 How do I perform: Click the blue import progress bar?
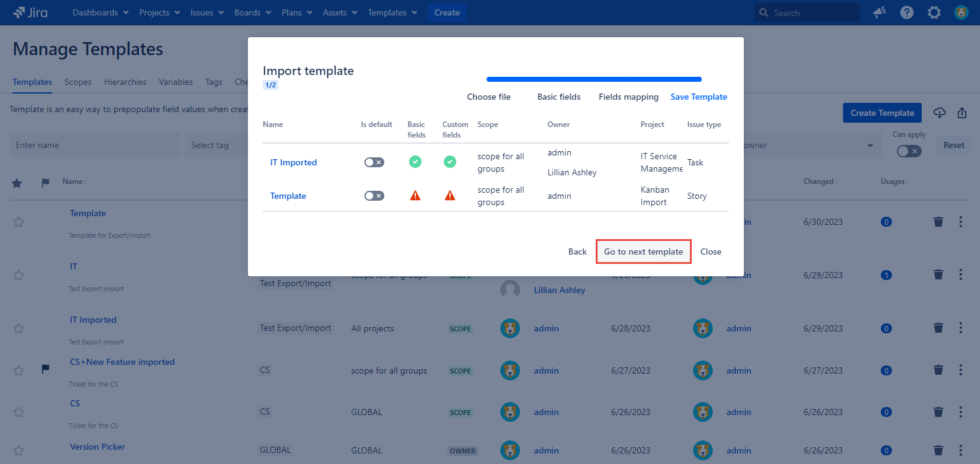point(594,79)
